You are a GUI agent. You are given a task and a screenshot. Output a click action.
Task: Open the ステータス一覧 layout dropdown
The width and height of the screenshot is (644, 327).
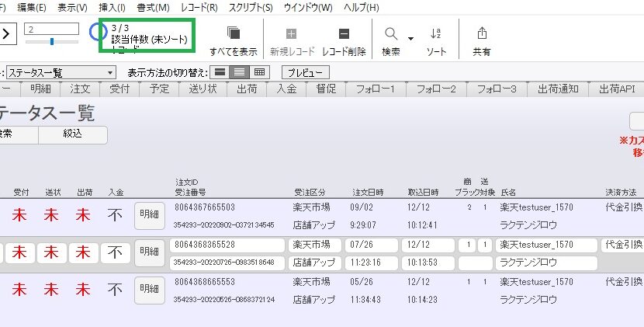pos(61,73)
